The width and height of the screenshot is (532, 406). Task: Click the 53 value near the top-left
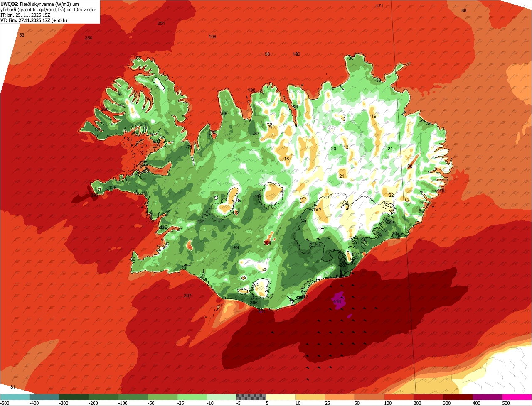click(x=22, y=35)
